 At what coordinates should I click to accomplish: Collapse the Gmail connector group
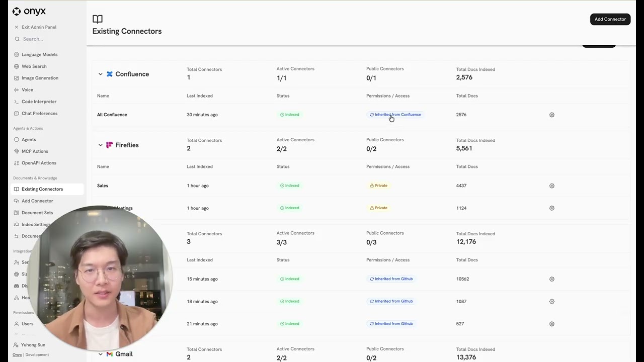click(100, 354)
